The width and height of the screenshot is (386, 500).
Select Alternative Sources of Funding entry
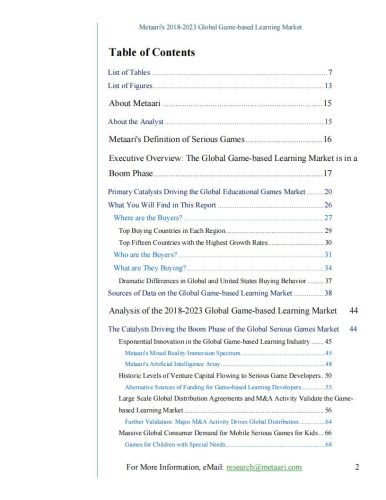[228, 387]
